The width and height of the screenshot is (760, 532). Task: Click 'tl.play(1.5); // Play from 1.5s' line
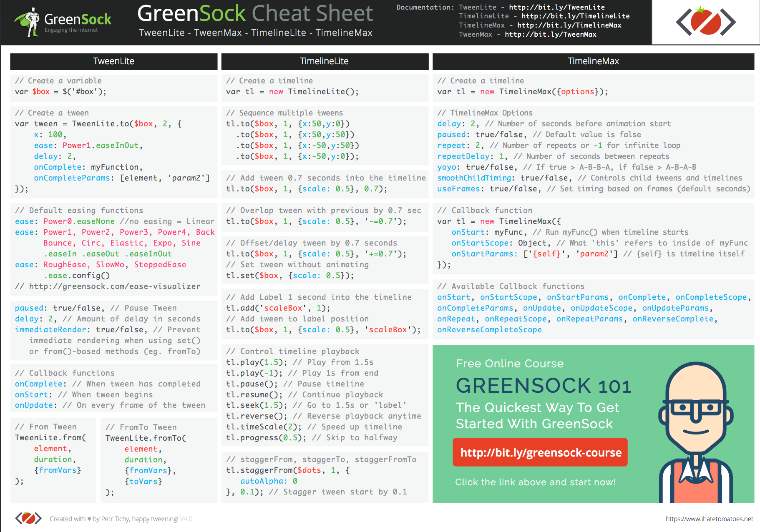299,362
